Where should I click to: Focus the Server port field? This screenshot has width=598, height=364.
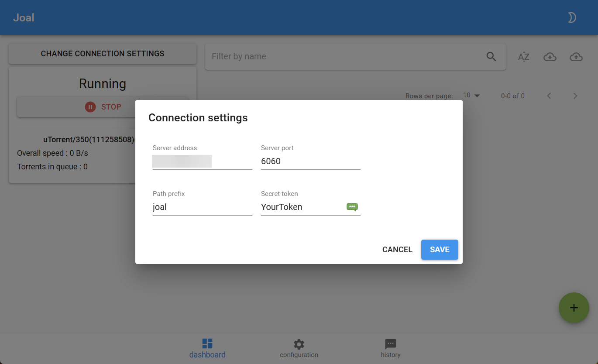(310, 161)
